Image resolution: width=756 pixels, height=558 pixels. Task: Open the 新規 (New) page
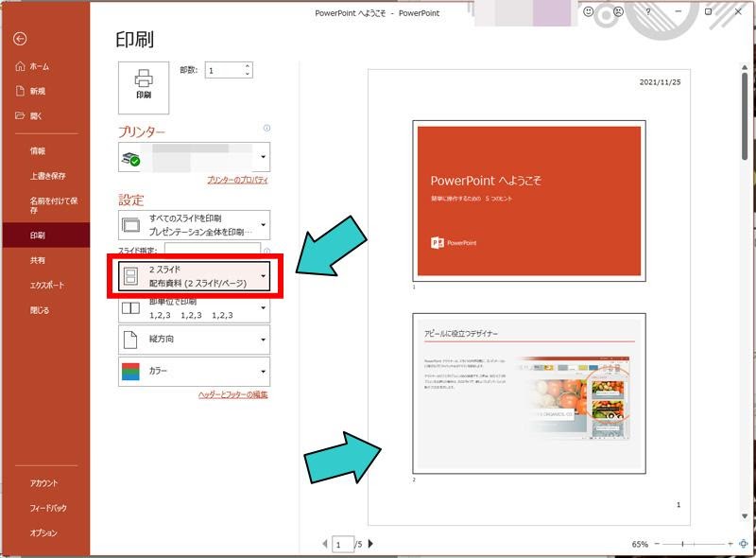coord(30,91)
